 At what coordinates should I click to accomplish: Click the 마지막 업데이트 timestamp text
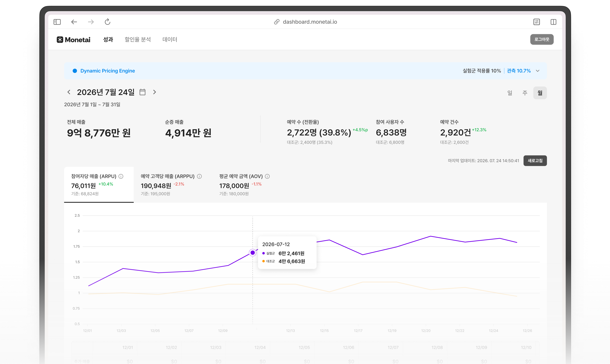tap(484, 161)
